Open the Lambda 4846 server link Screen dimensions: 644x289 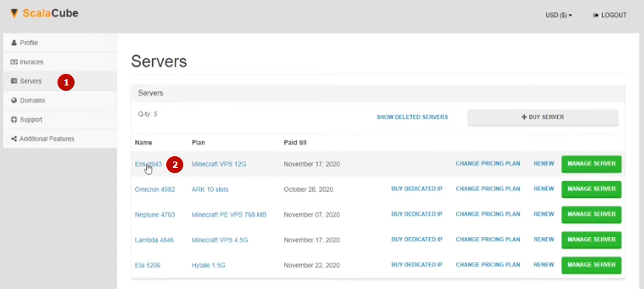click(155, 240)
